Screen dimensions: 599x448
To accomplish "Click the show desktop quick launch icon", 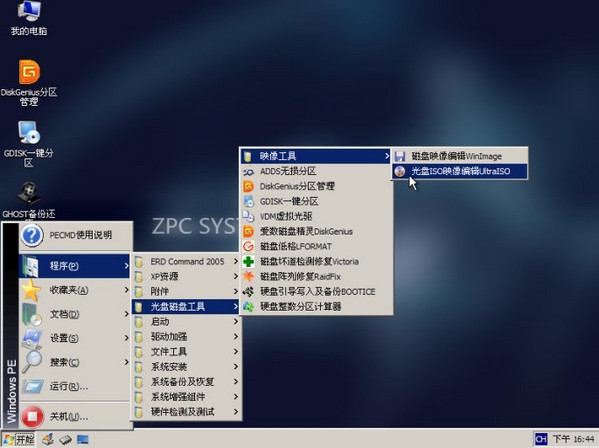I will coord(83,440).
